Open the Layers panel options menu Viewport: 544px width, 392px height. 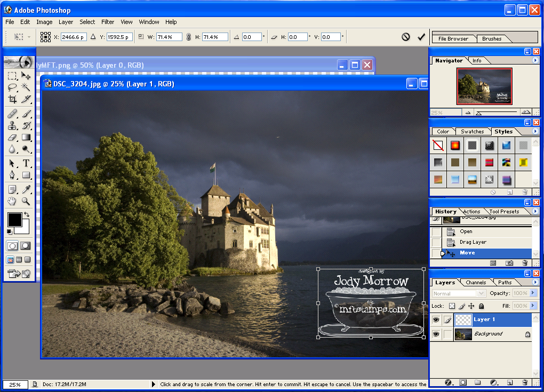pyautogui.click(x=535, y=282)
